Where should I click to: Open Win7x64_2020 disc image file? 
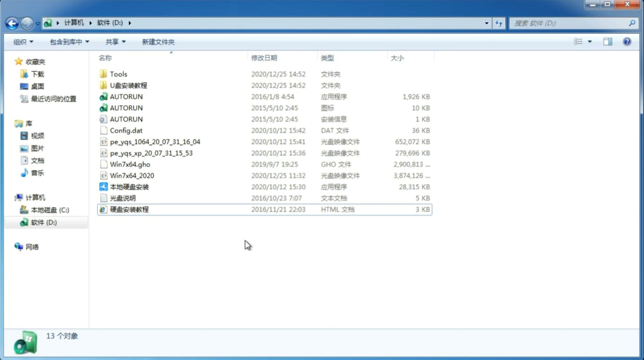(131, 175)
